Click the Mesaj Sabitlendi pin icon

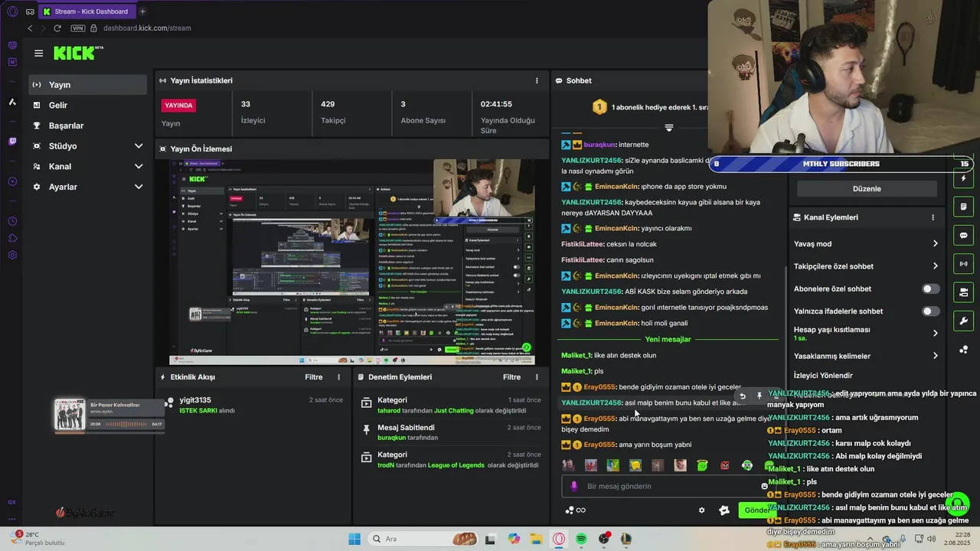(366, 429)
